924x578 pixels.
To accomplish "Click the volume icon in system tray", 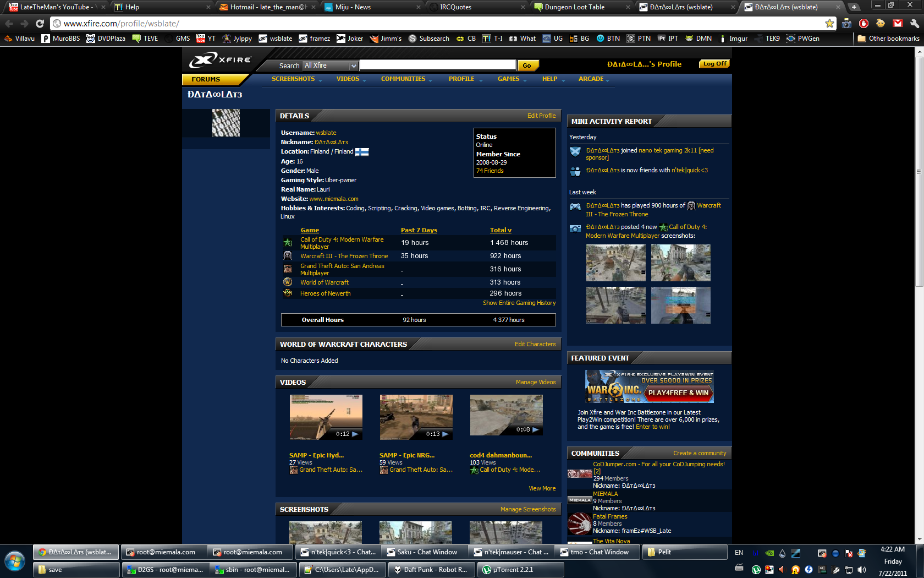I will click(x=862, y=570).
